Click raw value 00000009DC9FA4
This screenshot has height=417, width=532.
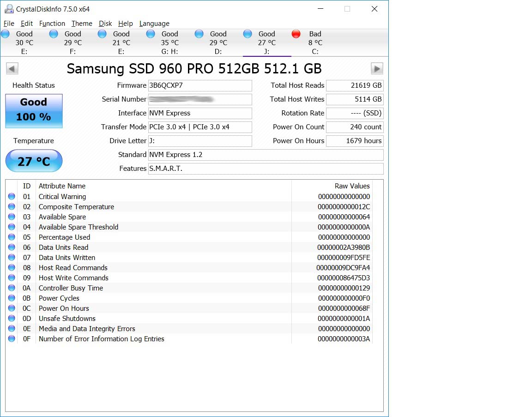point(344,268)
